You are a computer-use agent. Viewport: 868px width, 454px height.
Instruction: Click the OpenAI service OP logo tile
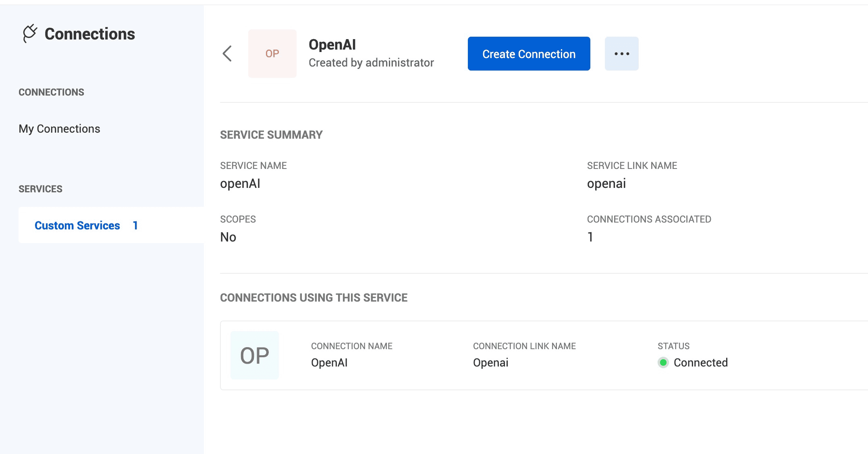(272, 54)
